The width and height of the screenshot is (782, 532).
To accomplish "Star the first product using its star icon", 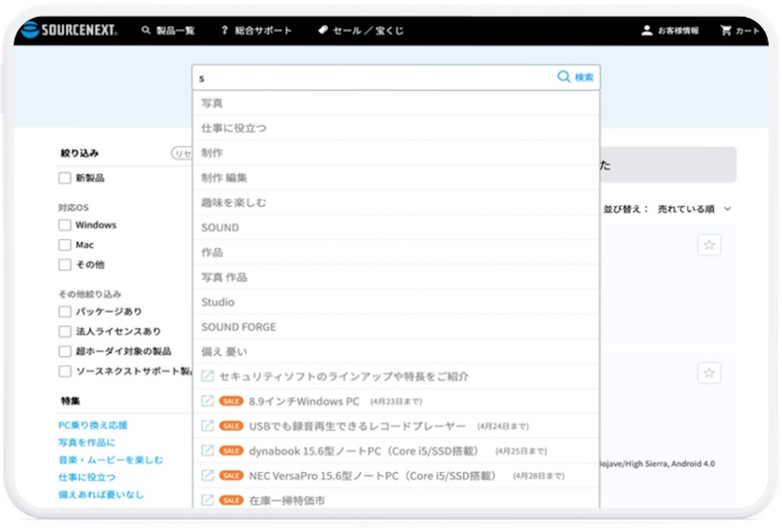I will tap(710, 244).
